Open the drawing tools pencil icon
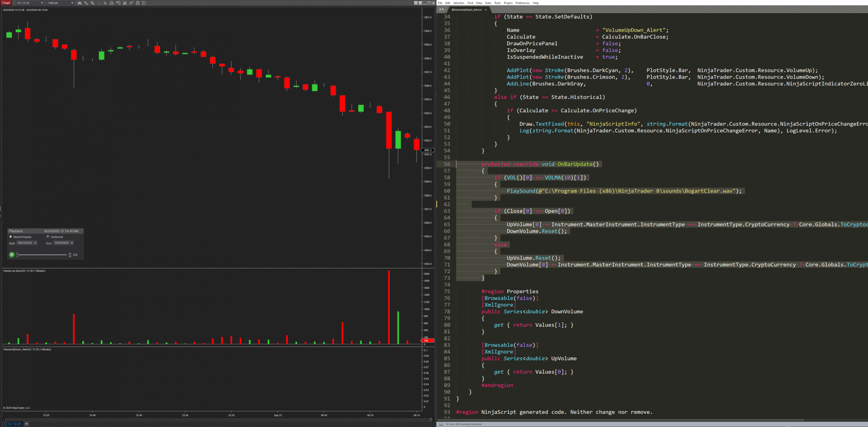 pyautogui.click(x=86, y=3)
